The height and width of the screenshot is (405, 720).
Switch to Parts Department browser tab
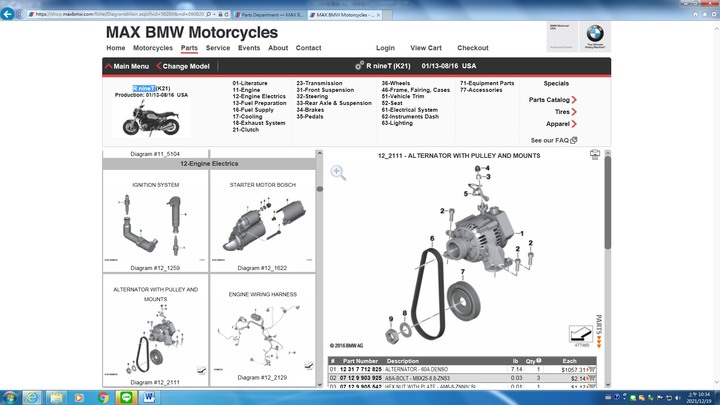pos(269,15)
